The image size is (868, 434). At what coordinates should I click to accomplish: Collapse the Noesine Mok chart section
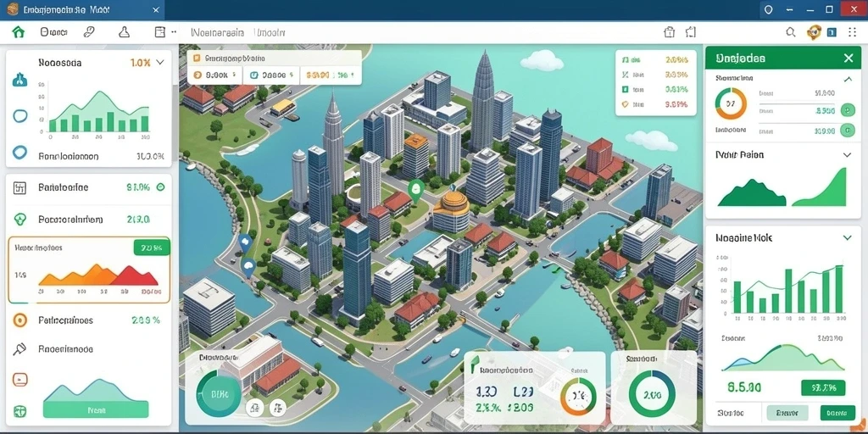click(847, 238)
